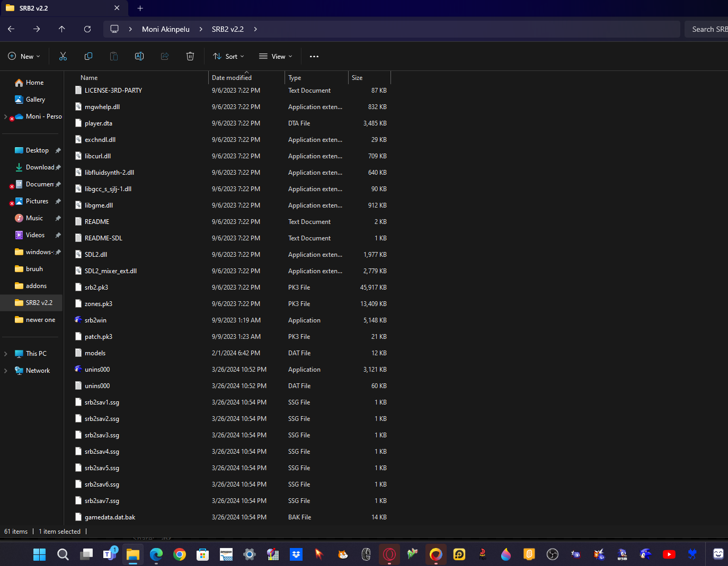Expand the This PC tree node
Image resolution: width=728 pixels, height=566 pixels.
point(6,354)
